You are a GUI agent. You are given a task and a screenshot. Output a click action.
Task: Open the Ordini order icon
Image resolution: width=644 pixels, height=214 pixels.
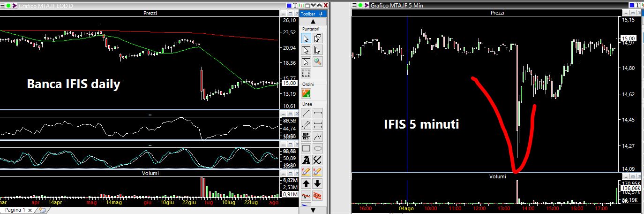(x=306, y=93)
